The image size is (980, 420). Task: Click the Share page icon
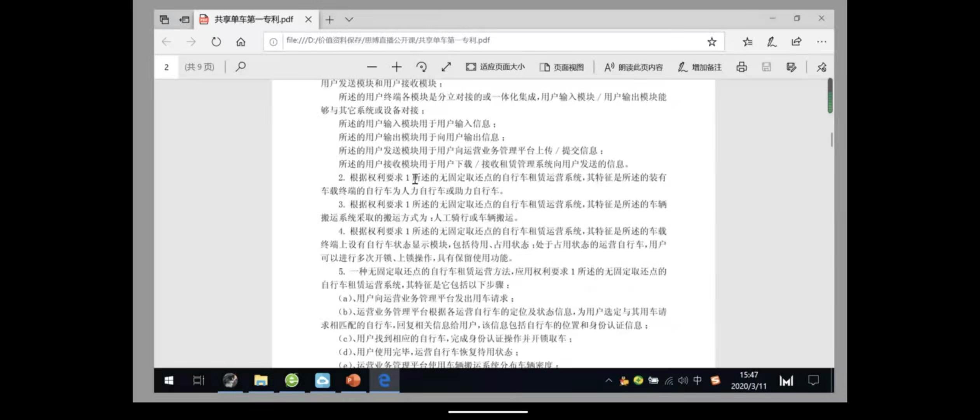click(x=796, y=42)
